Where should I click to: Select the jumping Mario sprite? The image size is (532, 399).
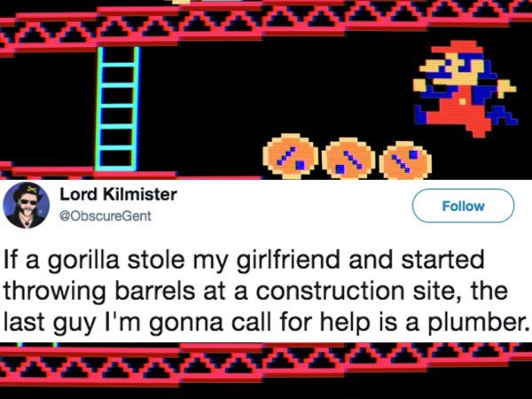[x=465, y=89]
